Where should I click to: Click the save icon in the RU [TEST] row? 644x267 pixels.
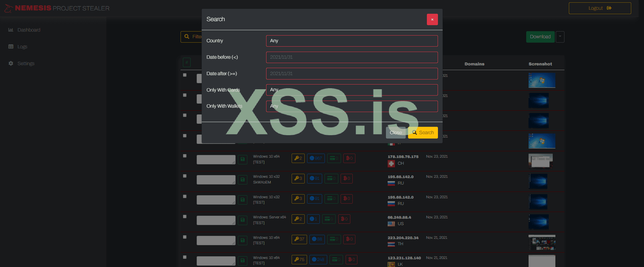243,200
